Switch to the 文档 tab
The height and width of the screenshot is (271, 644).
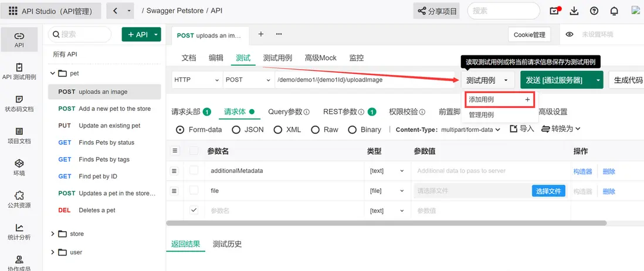[x=189, y=58]
